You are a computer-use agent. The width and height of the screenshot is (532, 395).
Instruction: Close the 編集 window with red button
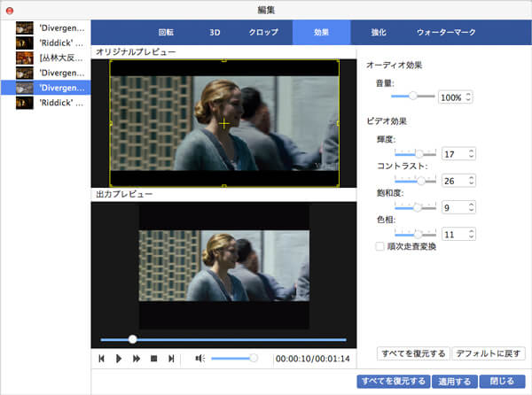pos(10,11)
